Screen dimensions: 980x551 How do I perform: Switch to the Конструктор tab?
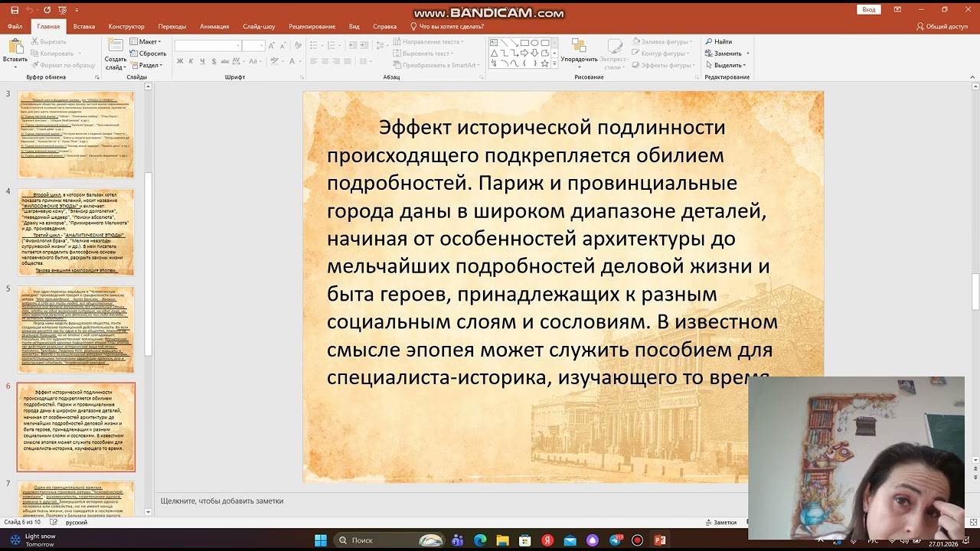126,26
